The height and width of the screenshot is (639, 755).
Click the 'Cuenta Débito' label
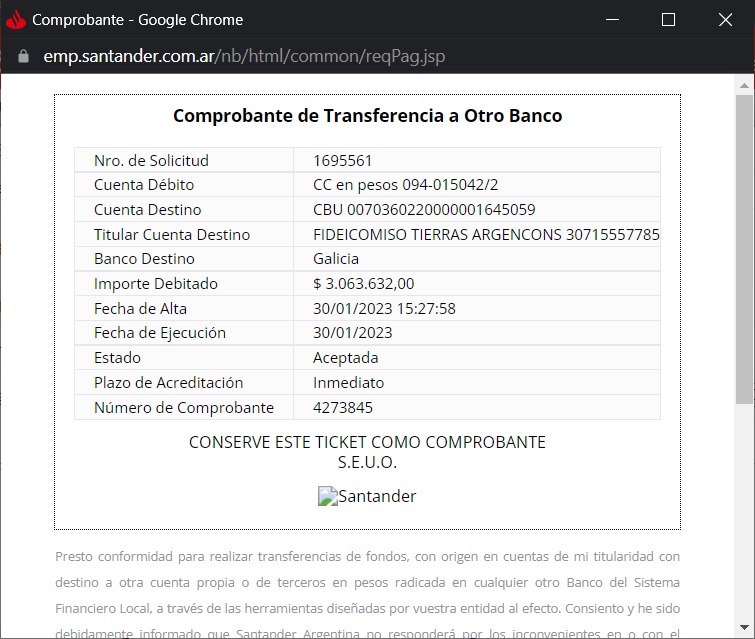point(144,185)
